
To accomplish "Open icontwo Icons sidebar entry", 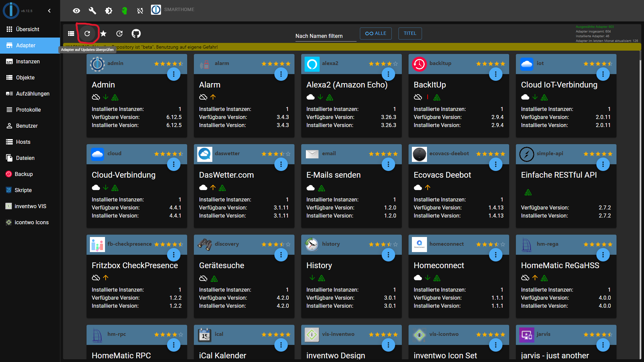I will pyautogui.click(x=30, y=222).
